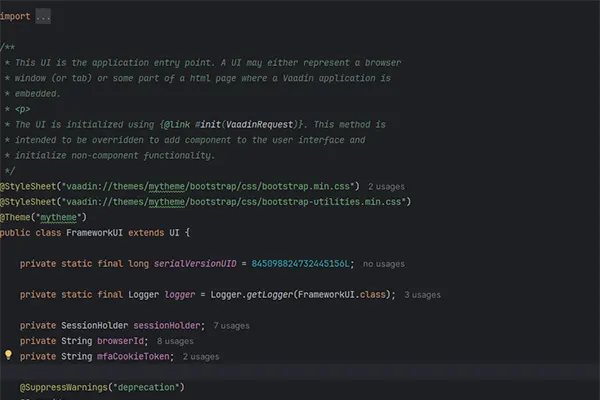Click the @Theme annotation name
The width and height of the screenshot is (600, 400).
[15, 217]
